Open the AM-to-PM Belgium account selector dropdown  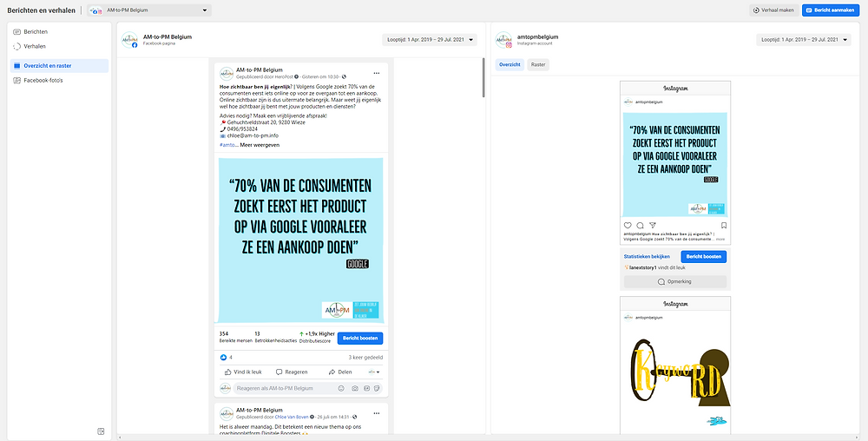(149, 10)
